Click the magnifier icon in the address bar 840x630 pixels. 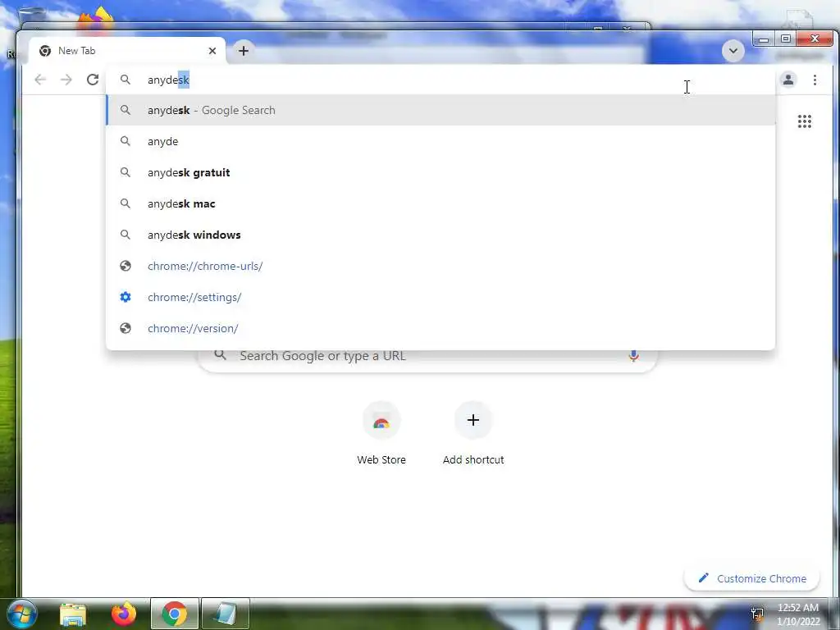point(125,80)
